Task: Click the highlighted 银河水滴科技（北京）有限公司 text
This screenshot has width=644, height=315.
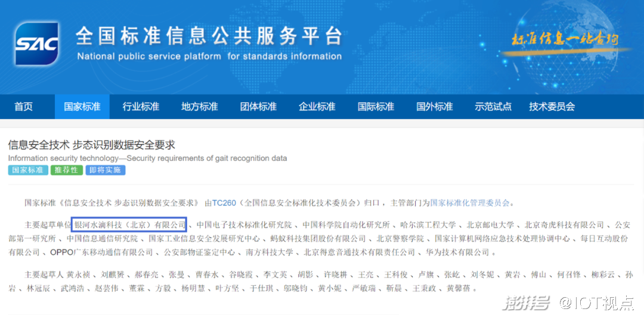Action: [129, 225]
